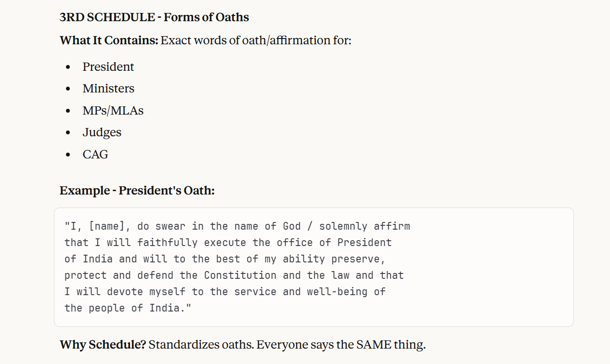The height and width of the screenshot is (364, 610).
Task: Click the final oath line "the people of India."
Action: click(x=128, y=308)
